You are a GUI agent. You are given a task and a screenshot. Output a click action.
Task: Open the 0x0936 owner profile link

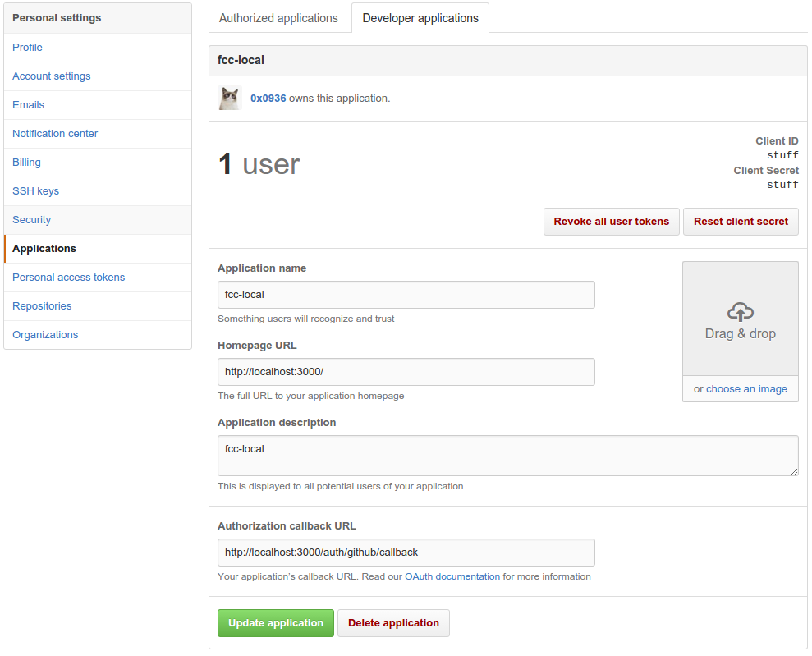pos(268,99)
